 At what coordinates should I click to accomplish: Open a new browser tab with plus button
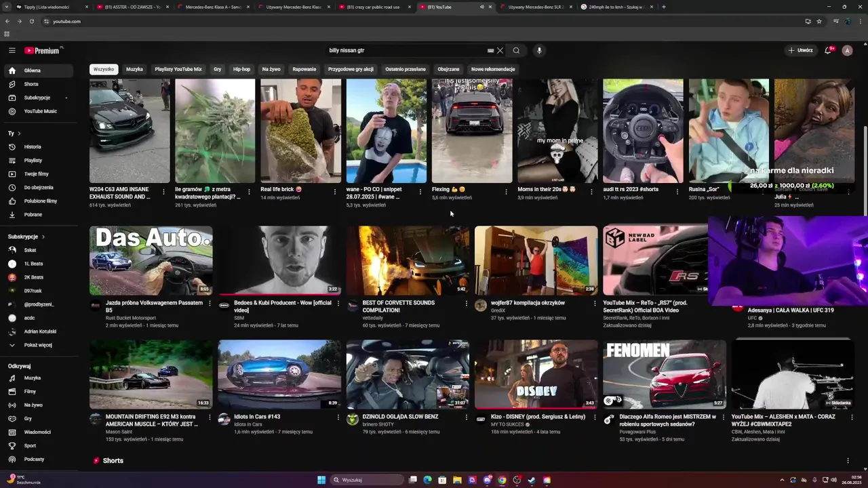(x=663, y=7)
